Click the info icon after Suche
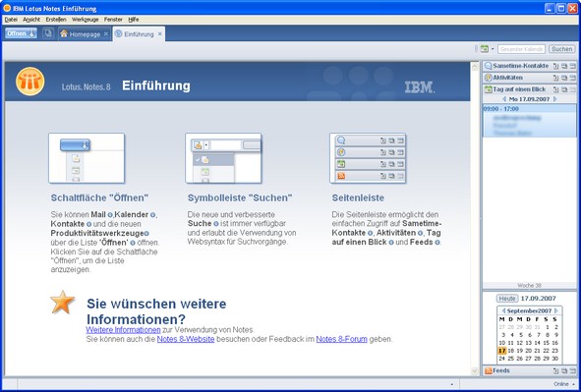 coord(216,224)
